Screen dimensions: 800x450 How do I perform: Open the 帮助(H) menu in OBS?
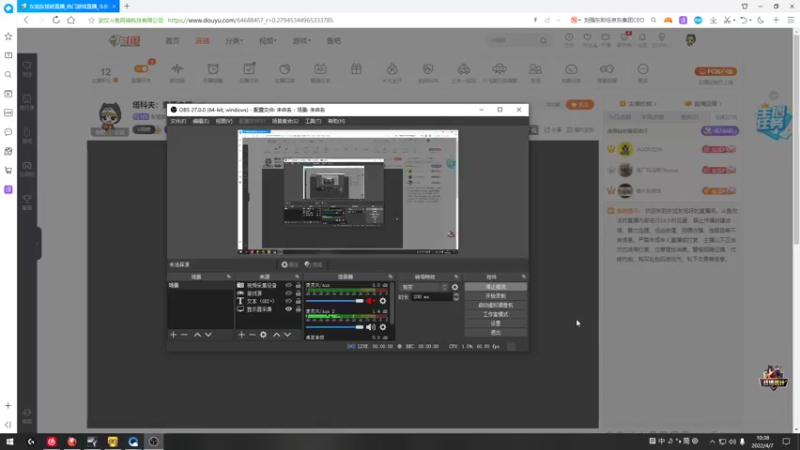[336, 121]
